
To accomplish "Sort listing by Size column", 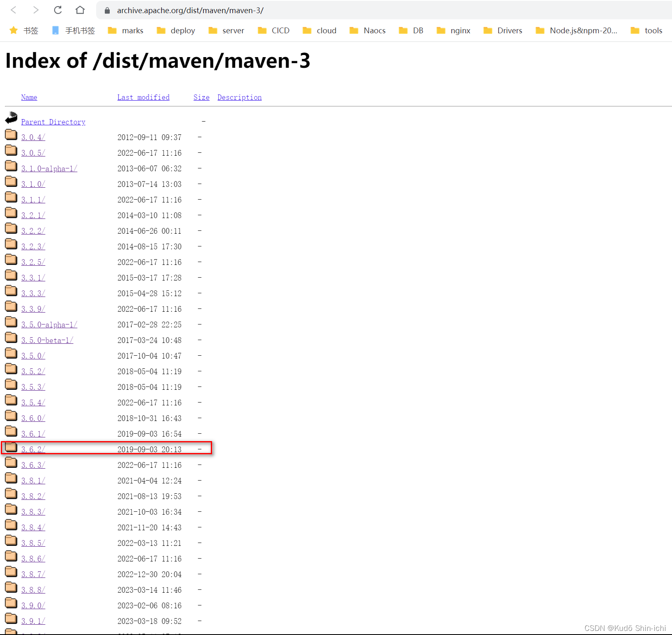I will coord(201,97).
